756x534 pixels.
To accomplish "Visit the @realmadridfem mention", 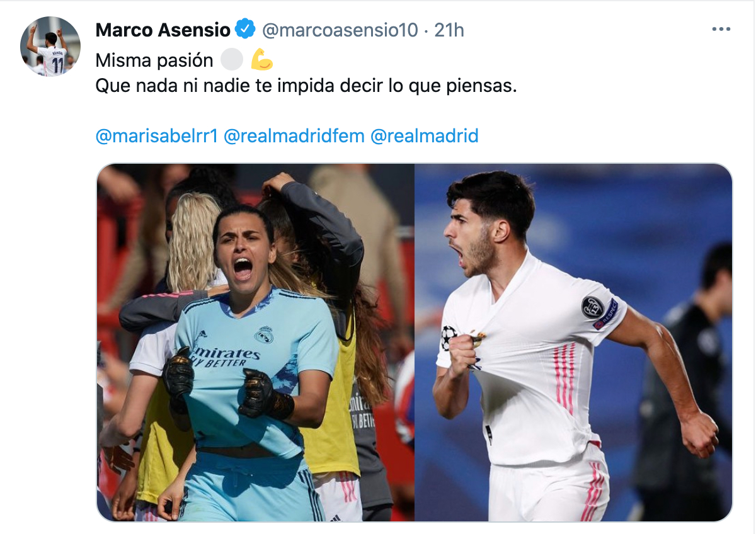I will coord(294,135).
